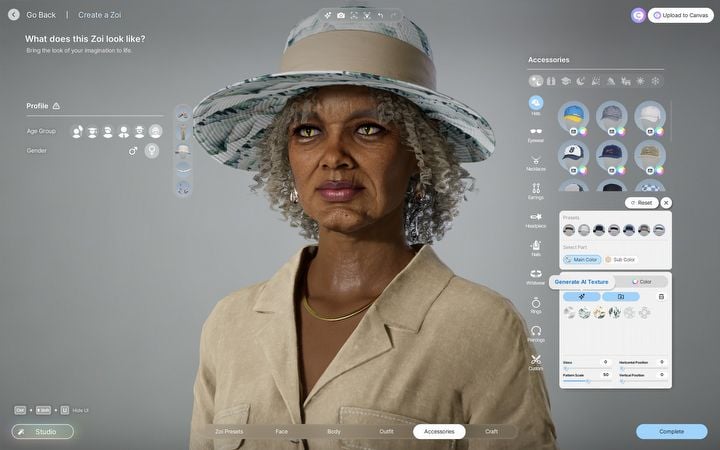Click the camera icon in top toolbar

[340, 15]
